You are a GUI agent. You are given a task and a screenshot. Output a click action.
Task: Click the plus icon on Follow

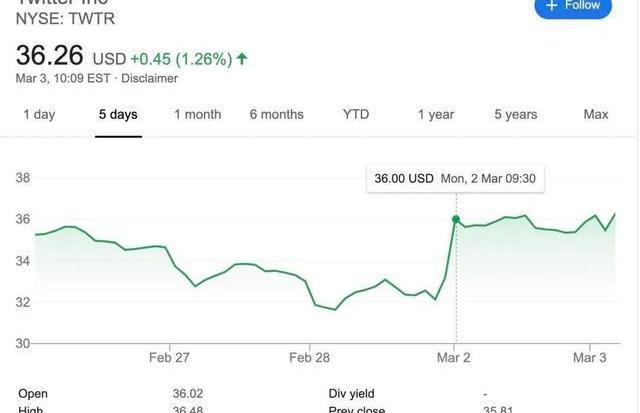tap(550, 6)
